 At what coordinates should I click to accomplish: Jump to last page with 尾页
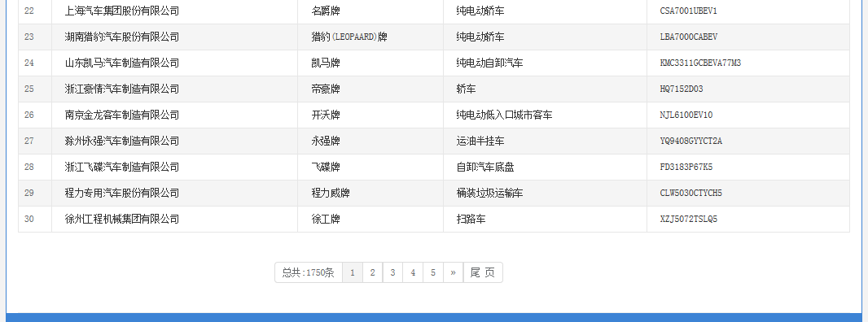pyautogui.click(x=483, y=272)
